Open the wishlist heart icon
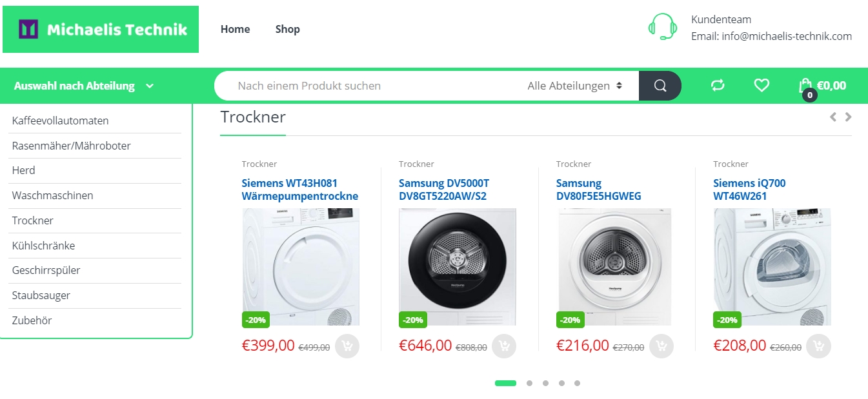 tap(762, 85)
